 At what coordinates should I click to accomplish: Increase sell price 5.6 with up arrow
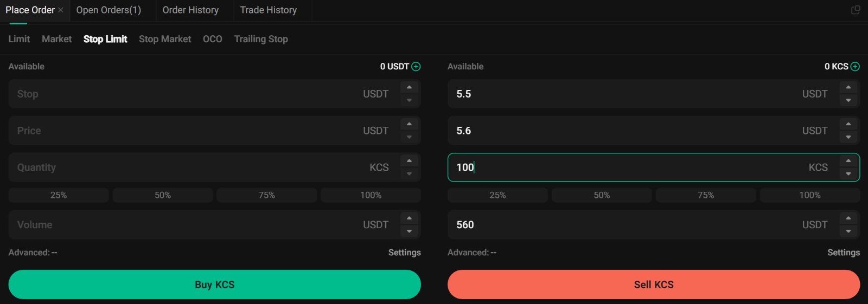(848, 124)
